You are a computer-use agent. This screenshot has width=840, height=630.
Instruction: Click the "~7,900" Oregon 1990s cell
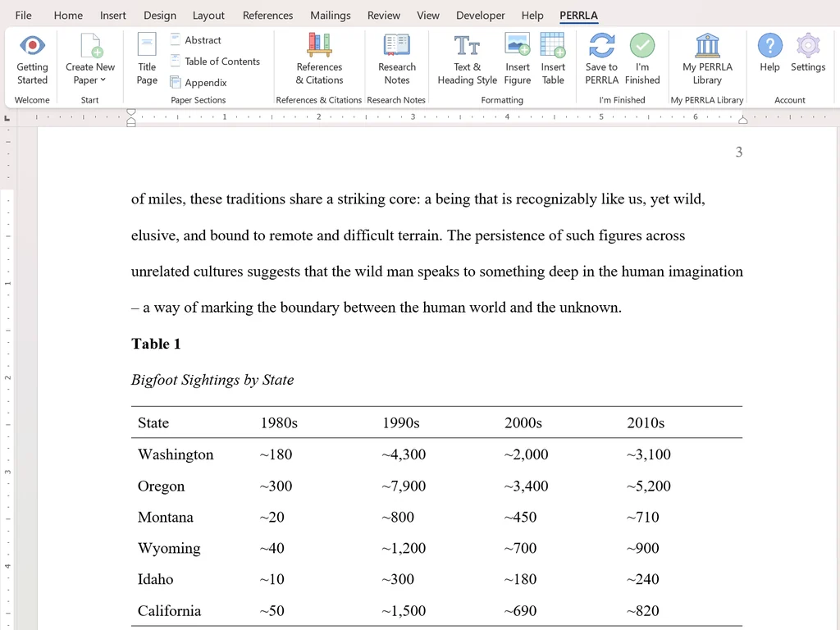pos(404,486)
